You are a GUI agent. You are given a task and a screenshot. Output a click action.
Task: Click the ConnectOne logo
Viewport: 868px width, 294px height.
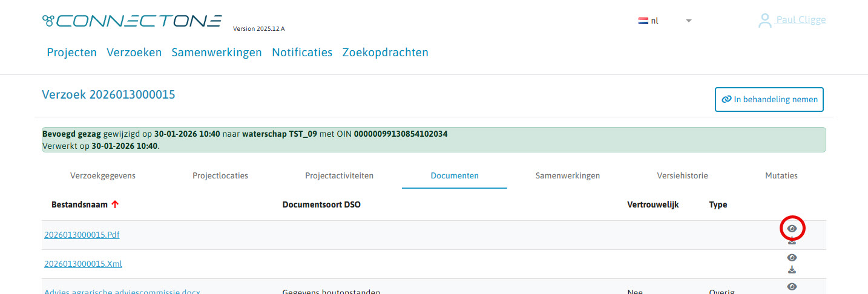click(x=132, y=21)
